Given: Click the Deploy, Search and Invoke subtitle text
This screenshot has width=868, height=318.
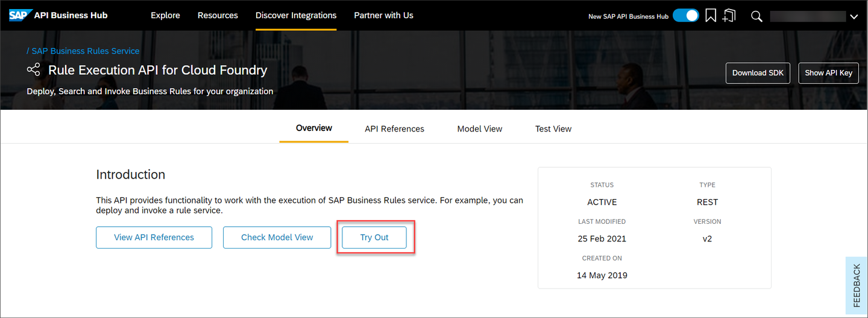Looking at the screenshot, I should point(150,92).
